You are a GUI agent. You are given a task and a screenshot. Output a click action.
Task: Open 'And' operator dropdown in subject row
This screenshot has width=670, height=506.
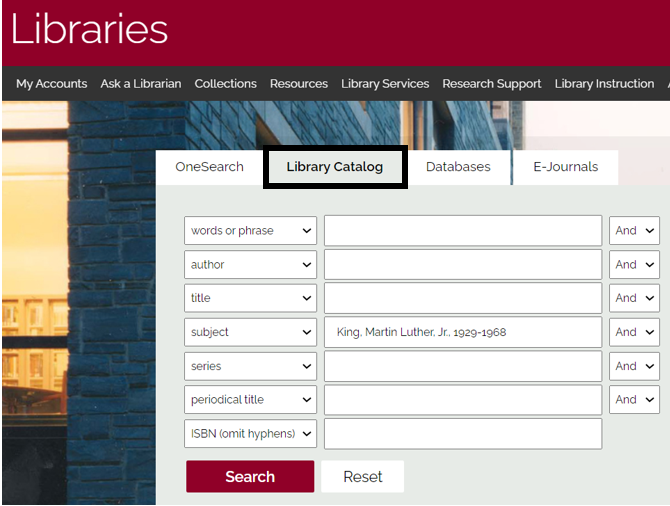point(635,332)
